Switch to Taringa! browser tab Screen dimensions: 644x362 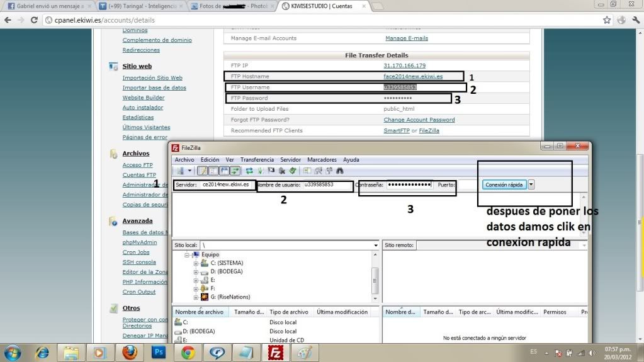point(140,6)
